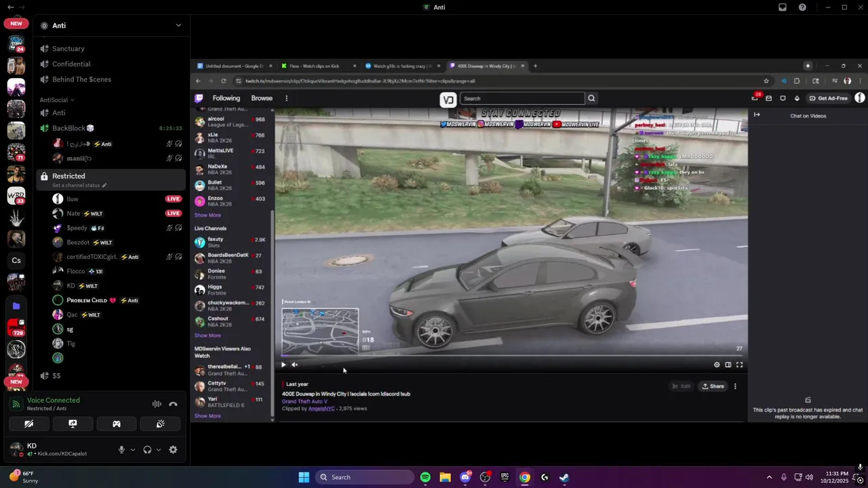Screen dimensions: 868x488
Task: Submit search with magnifier button
Action: click(591, 98)
